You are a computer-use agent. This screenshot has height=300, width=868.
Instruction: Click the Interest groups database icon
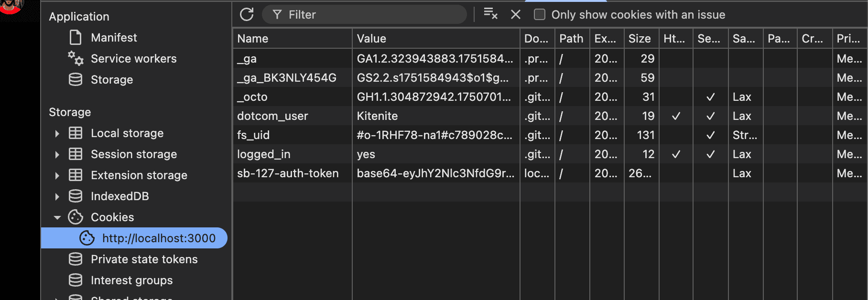[76, 280]
